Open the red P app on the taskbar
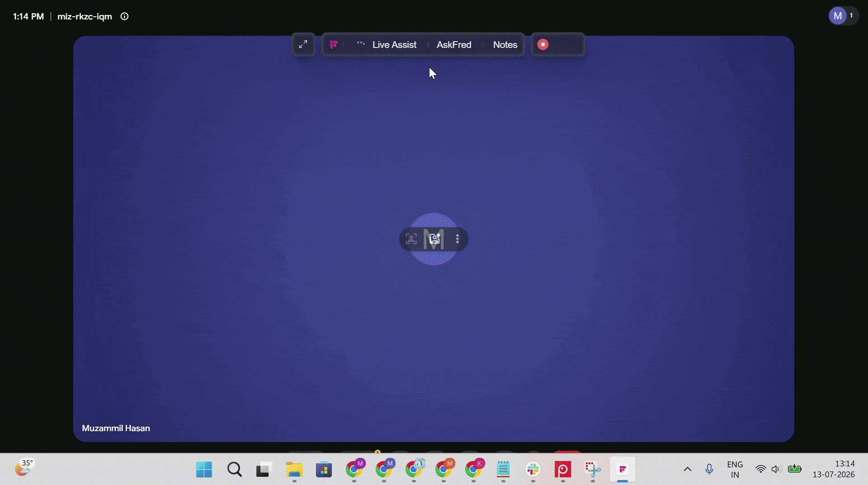868x485 pixels. tap(563, 470)
